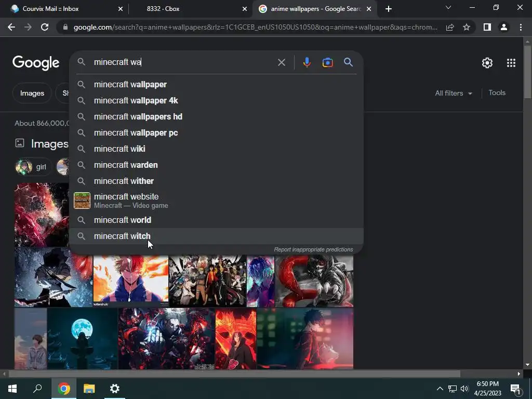Click the Images section heading
The height and width of the screenshot is (399, 532).
coord(49,144)
